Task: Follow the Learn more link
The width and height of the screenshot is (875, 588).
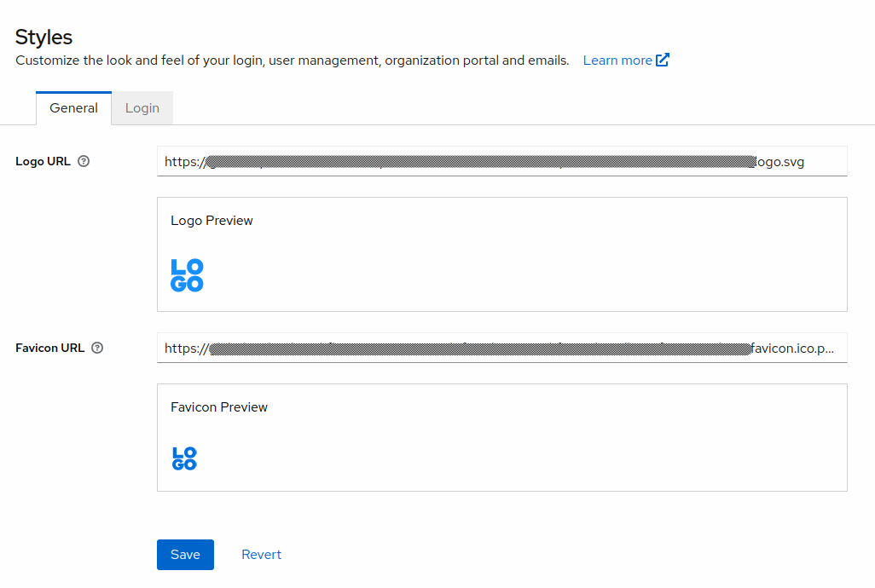Action: 617,61
